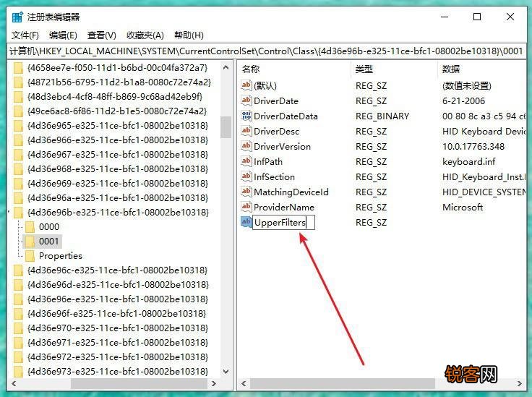Click folder icon of {4d36e969-e325-11ce-bfc1-08002be10318}
This screenshot has height=397, width=532.
point(19,183)
